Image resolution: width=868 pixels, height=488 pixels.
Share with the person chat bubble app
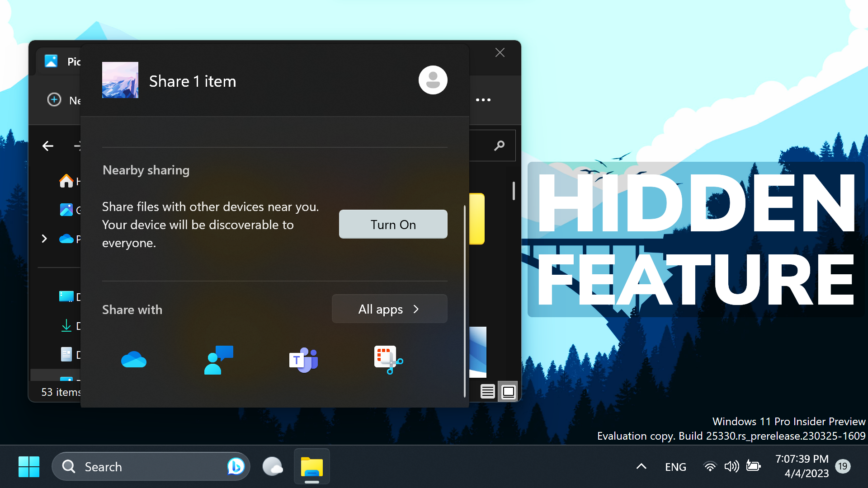tap(219, 360)
